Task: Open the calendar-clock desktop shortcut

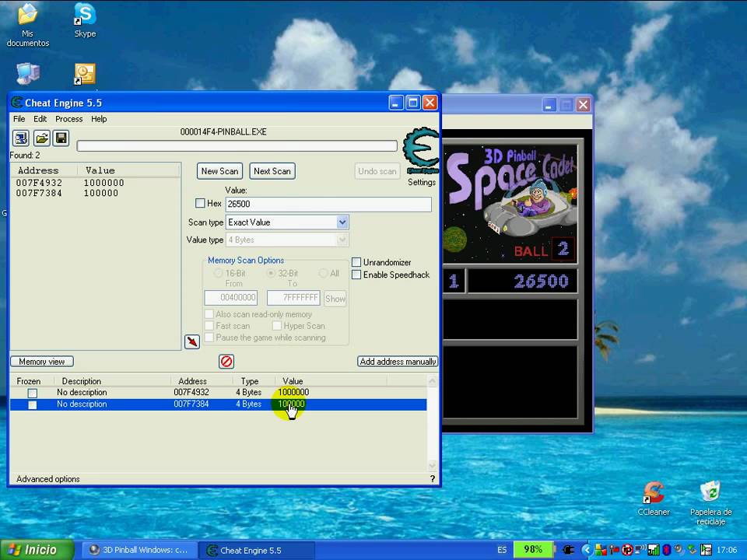Action: tap(85, 74)
